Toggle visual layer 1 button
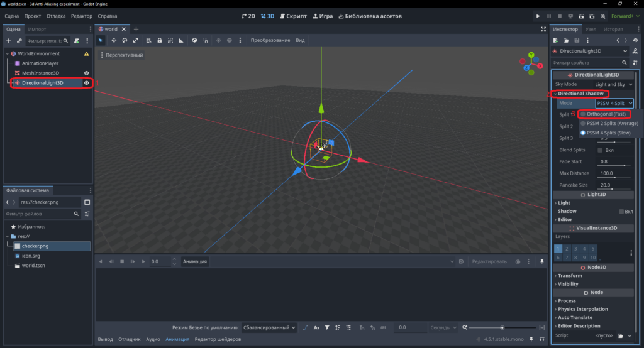This screenshot has width=644, height=348. point(558,249)
